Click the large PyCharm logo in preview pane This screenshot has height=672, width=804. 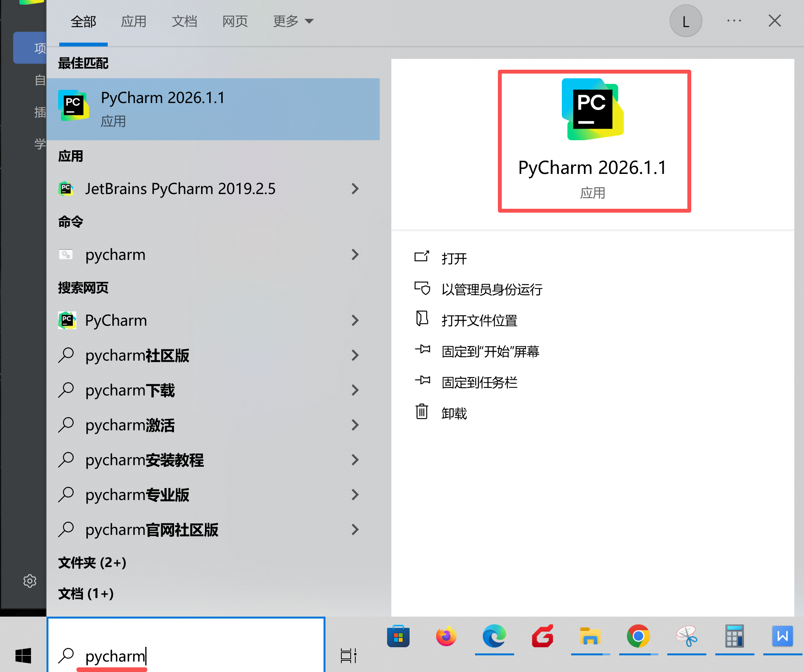click(593, 109)
